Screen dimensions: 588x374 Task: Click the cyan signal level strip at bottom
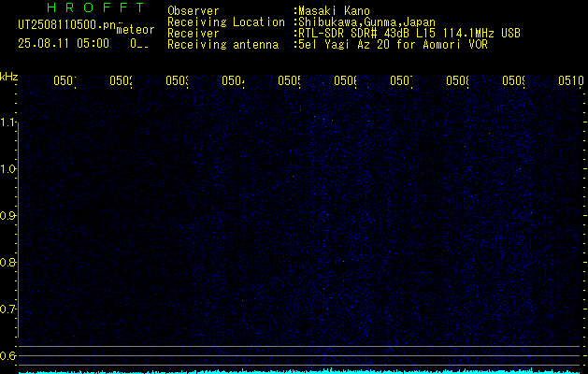300,371
